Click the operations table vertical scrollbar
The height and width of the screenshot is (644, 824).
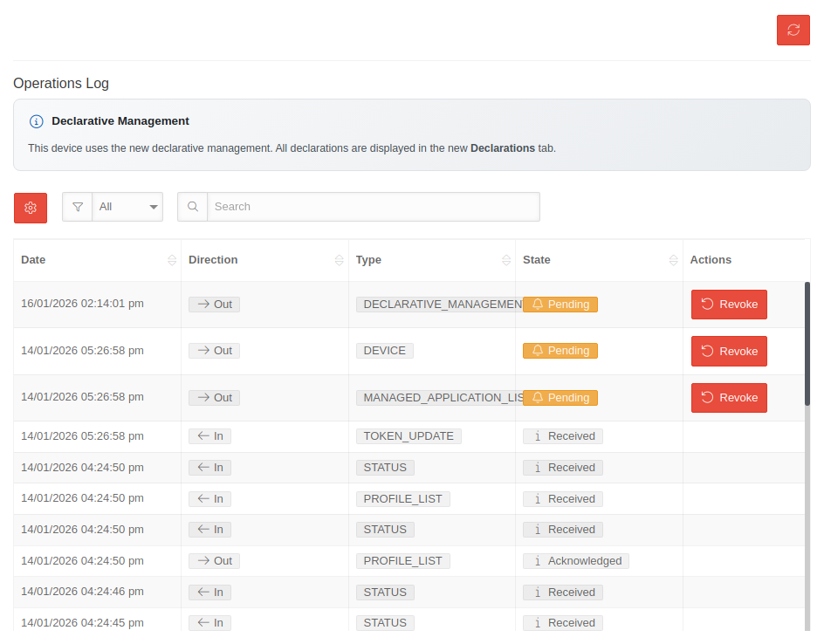tap(807, 343)
